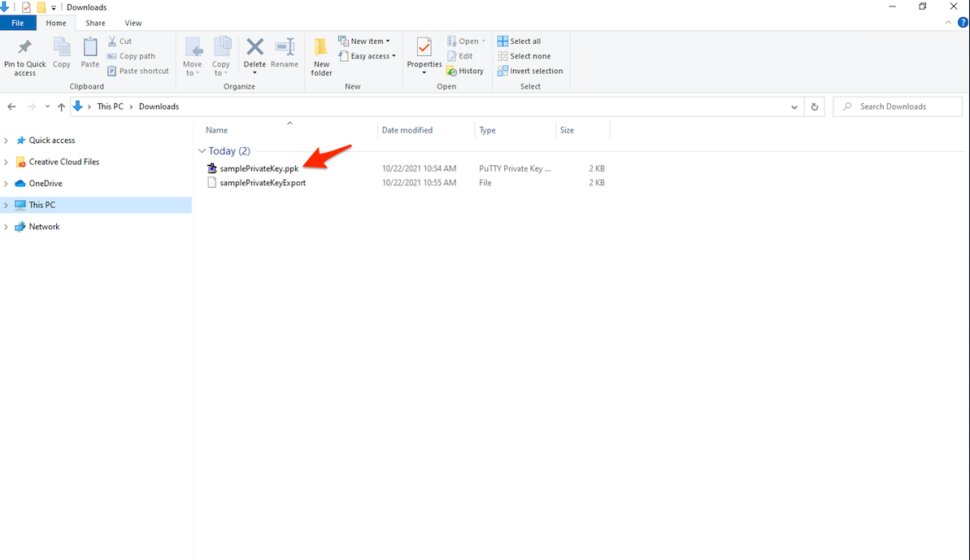Collapse the Today group
Screen dimensions: 970x560
click(202, 150)
